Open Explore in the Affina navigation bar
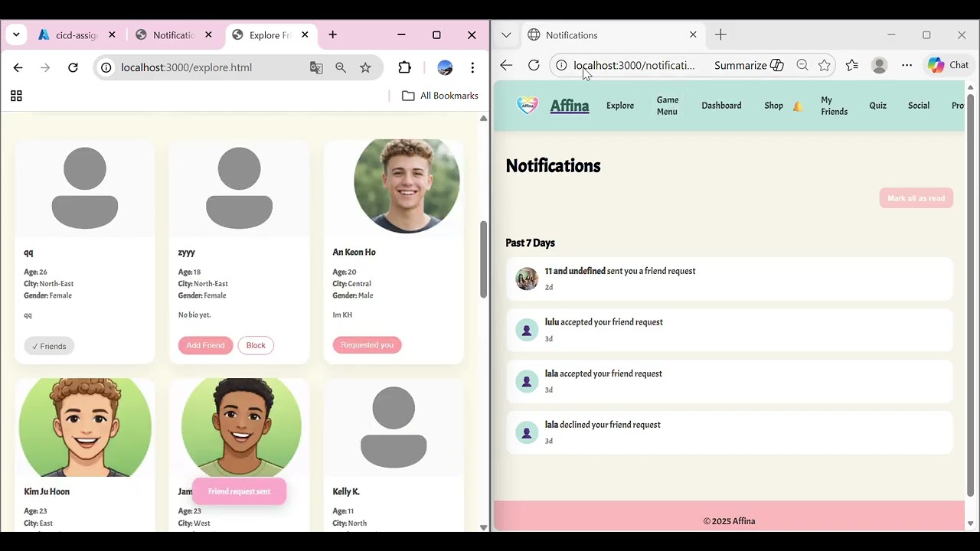The width and height of the screenshot is (980, 551). click(x=620, y=106)
